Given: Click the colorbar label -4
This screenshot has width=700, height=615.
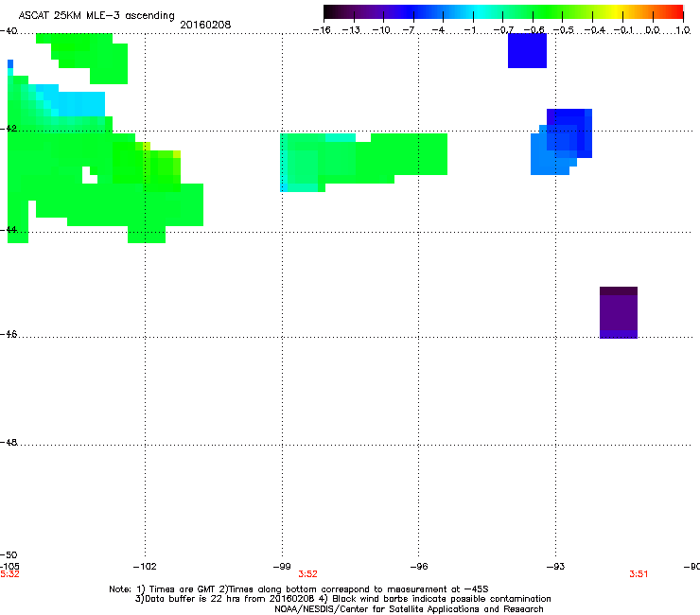Looking at the screenshot, I should click(x=439, y=30).
